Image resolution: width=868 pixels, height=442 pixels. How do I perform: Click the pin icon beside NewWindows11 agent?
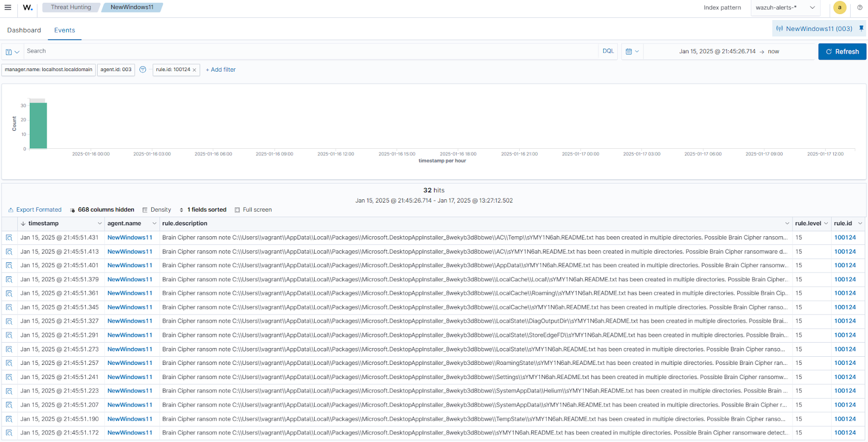pyautogui.click(x=861, y=28)
